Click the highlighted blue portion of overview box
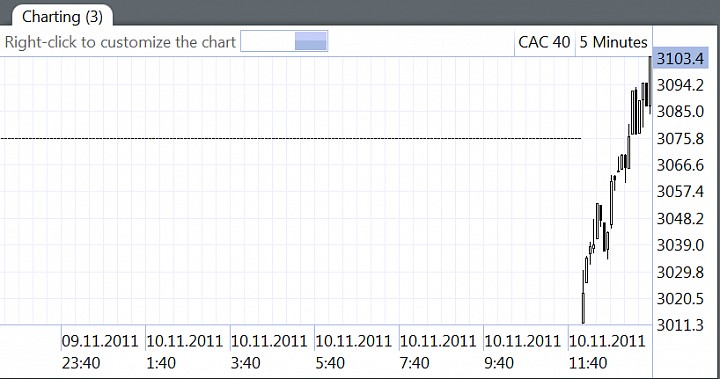Image resolution: width=720 pixels, height=379 pixels. click(310, 41)
